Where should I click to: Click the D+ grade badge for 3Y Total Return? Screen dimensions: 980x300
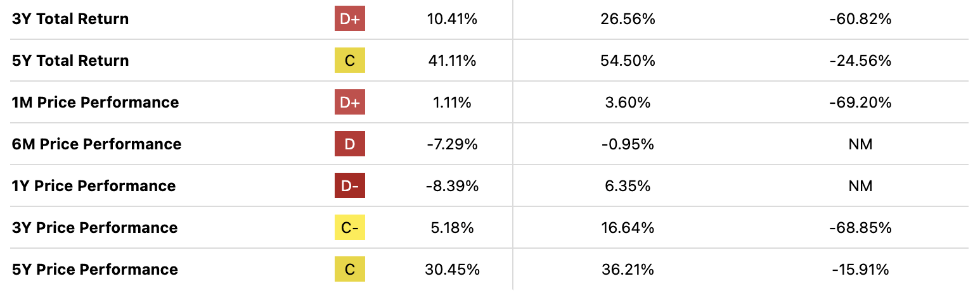pyautogui.click(x=350, y=19)
